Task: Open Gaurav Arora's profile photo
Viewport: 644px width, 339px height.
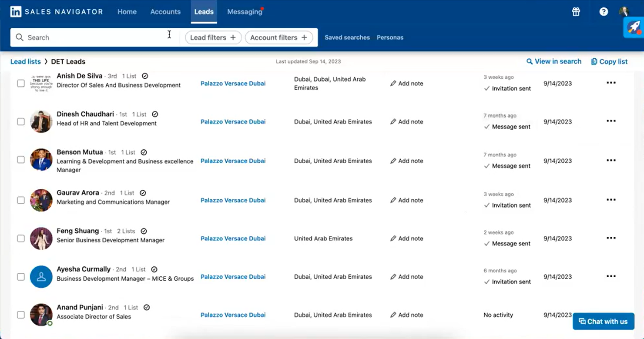Action: [x=41, y=200]
